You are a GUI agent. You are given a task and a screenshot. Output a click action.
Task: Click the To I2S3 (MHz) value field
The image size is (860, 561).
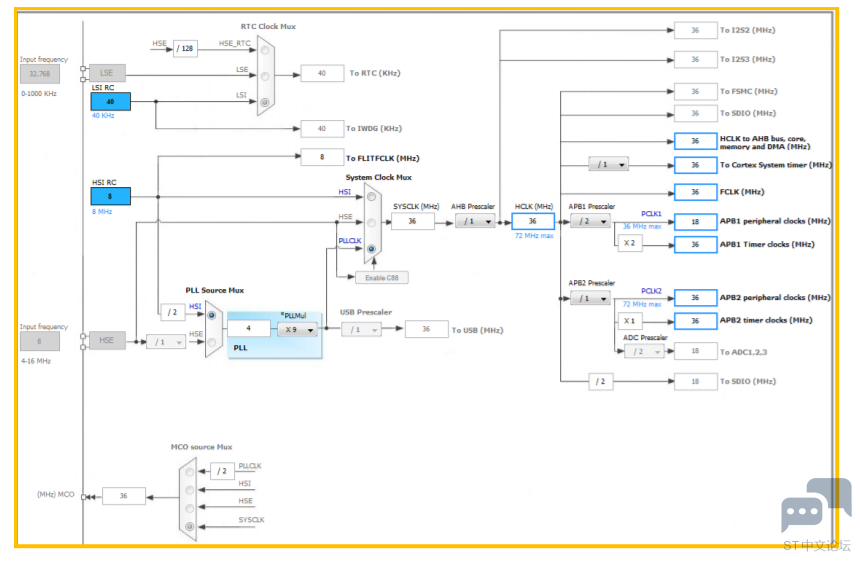(x=695, y=59)
